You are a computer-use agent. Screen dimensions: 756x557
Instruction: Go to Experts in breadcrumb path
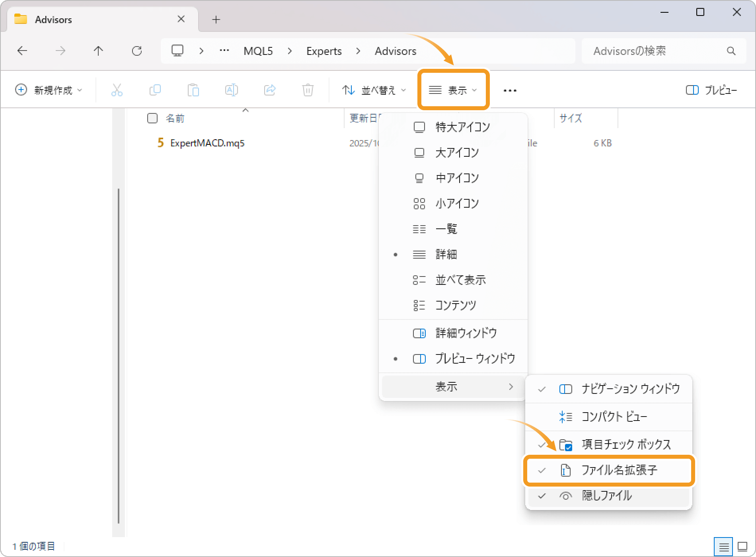324,51
